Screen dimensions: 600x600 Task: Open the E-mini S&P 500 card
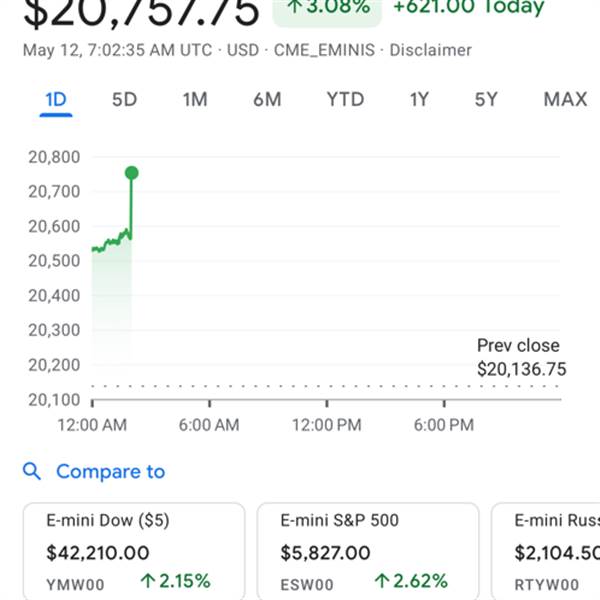click(368, 551)
